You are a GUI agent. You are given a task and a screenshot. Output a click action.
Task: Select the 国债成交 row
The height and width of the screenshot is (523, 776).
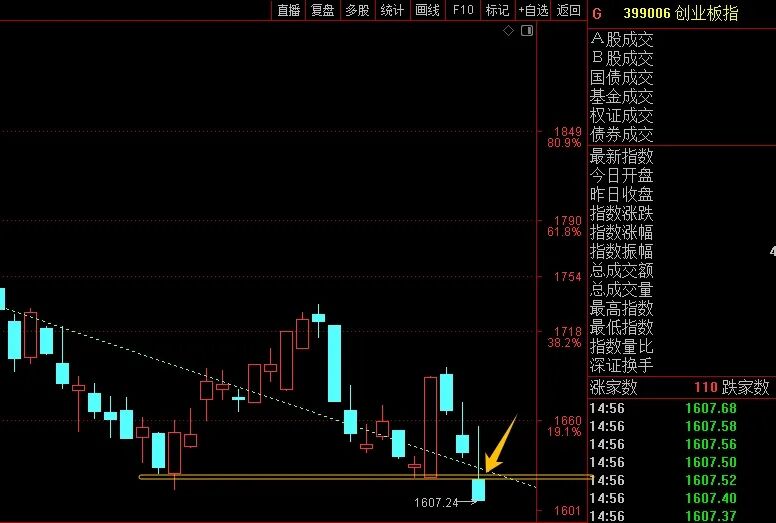[682, 78]
